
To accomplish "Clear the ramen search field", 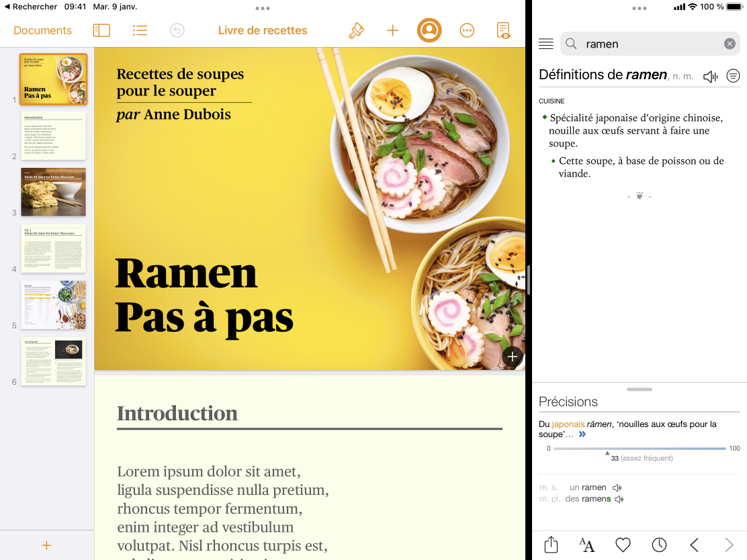I will [730, 44].
